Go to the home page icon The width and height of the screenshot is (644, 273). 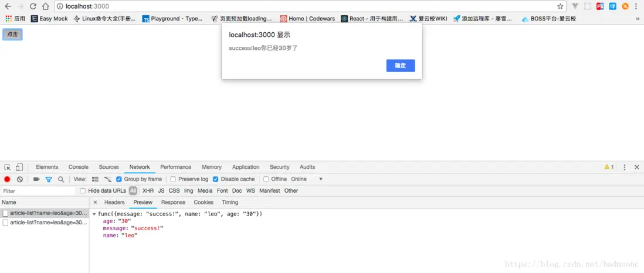46,6
